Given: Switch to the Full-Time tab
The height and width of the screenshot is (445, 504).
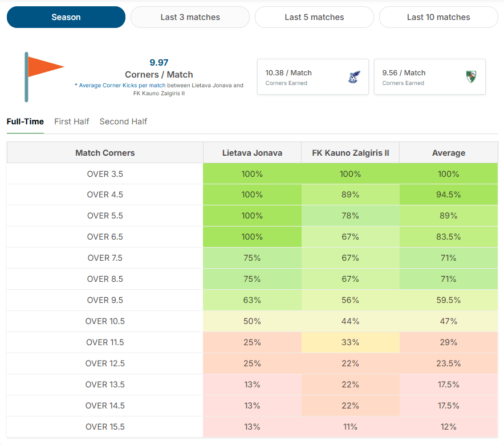Looking at the screenshot, I should pyautogui.click(x=25, y=122).
